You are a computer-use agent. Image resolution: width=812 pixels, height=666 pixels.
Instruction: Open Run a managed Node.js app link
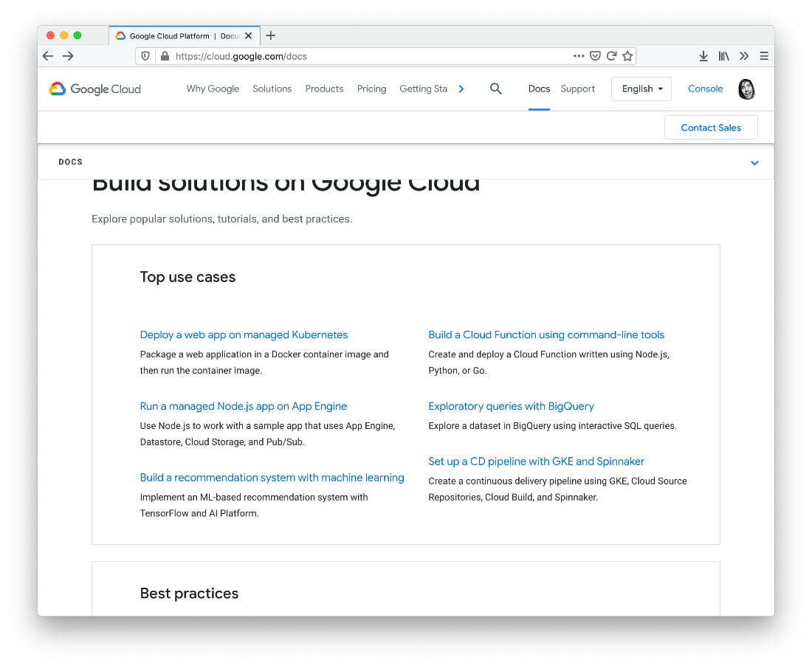[x=243, y=406]
